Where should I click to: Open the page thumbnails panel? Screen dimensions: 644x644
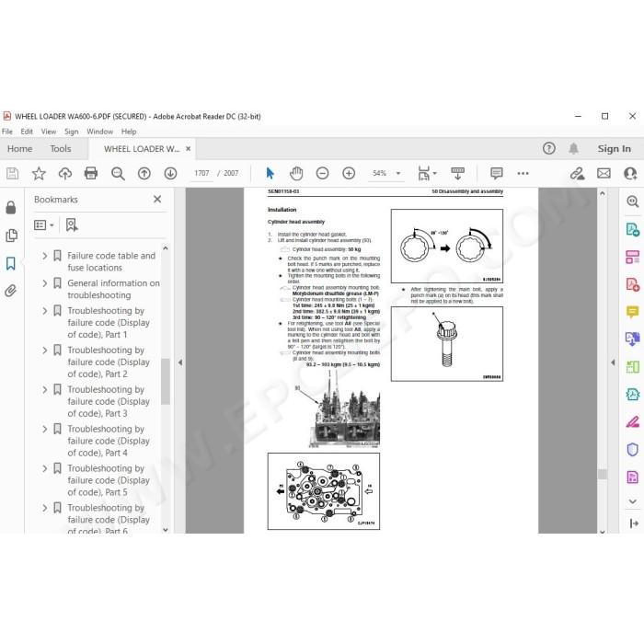click(11, 236)
